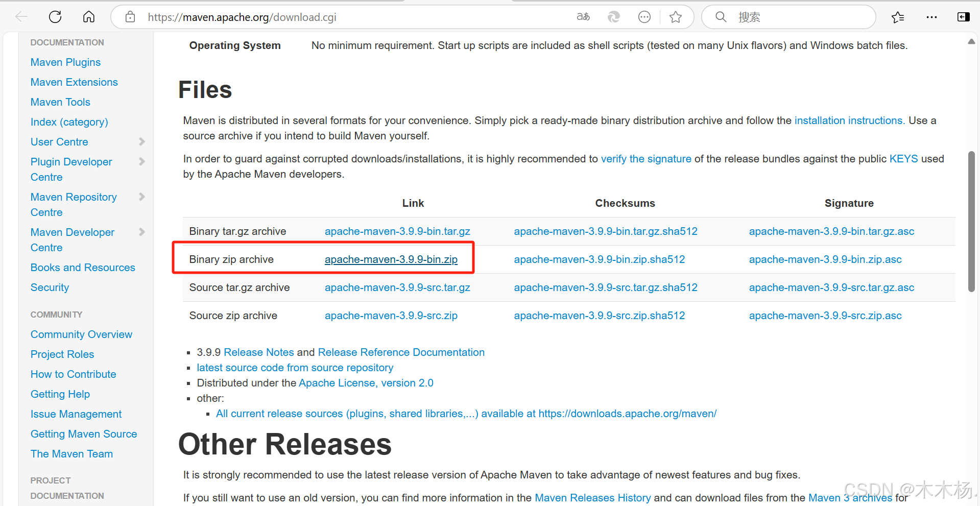This screenshot has width=980, height=506.
Task: Open Maven Extensions in the sidebar
Action: pyautogui.click(x=74, y=82)
